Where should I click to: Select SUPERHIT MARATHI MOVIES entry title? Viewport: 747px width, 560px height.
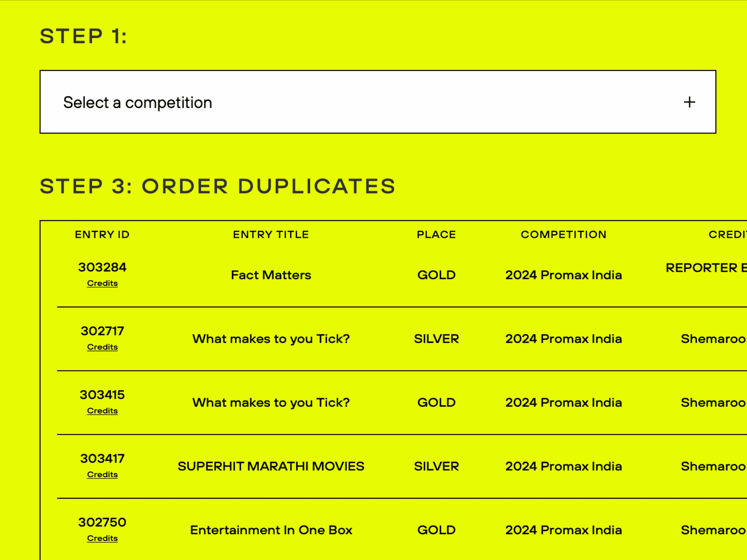(271, 466)
